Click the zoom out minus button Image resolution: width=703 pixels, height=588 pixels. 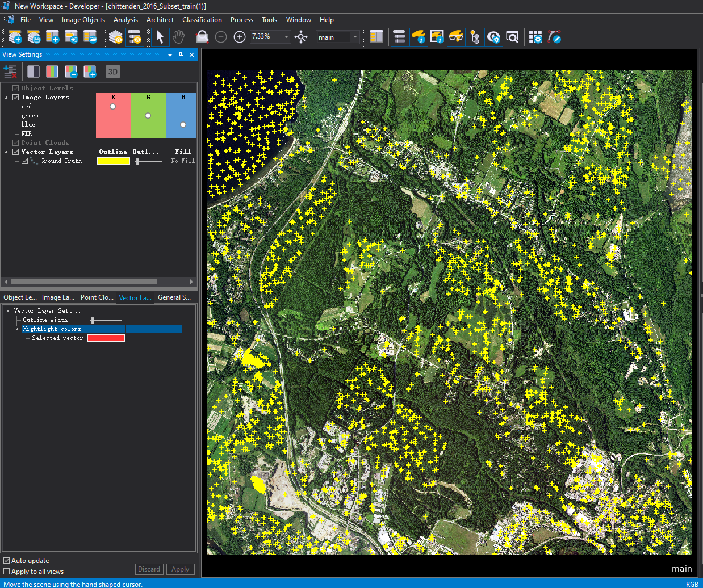coord(221,37)
